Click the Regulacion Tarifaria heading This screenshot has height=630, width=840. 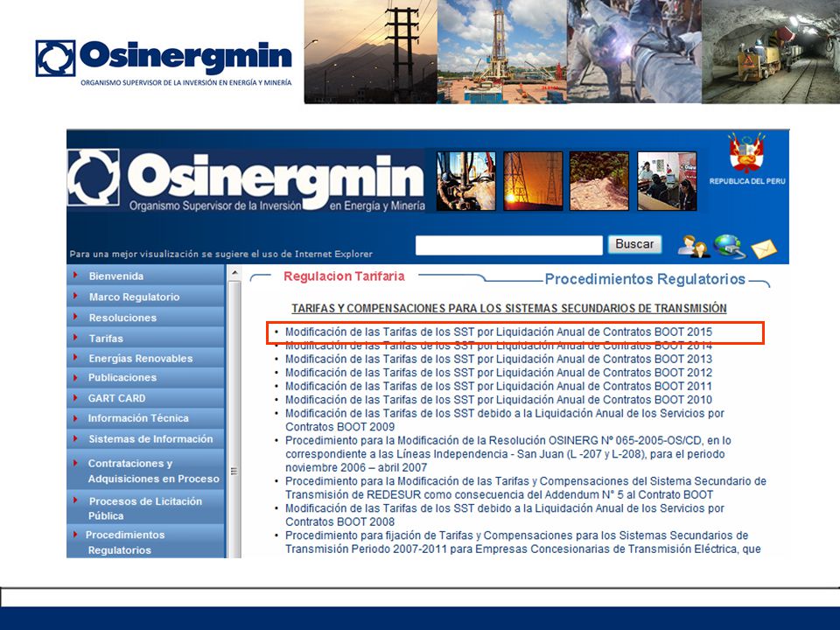pos(344,276)
